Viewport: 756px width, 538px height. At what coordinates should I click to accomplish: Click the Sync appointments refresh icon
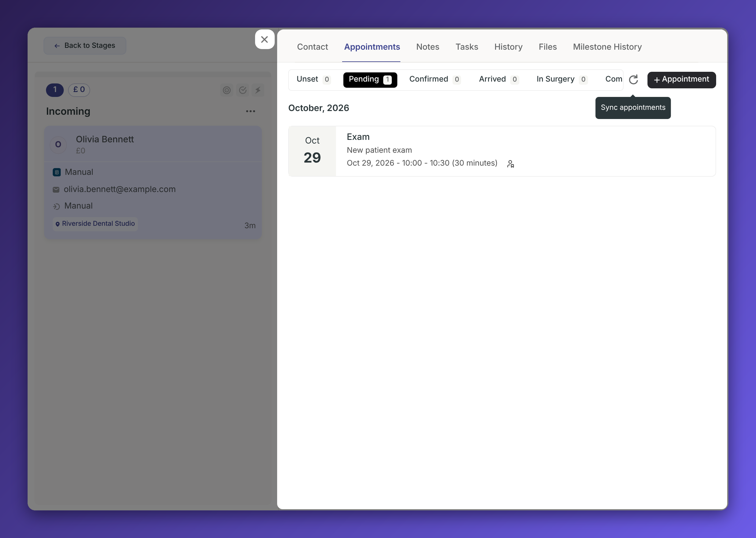tap(633, 79)
